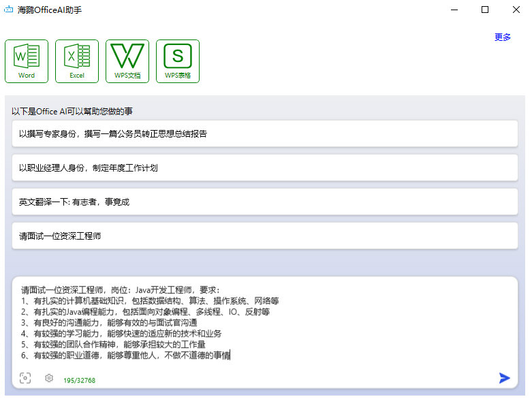Choose the 公务员转正思想总结报告 suggestion
532x401 pixels.
pos(265,134)
